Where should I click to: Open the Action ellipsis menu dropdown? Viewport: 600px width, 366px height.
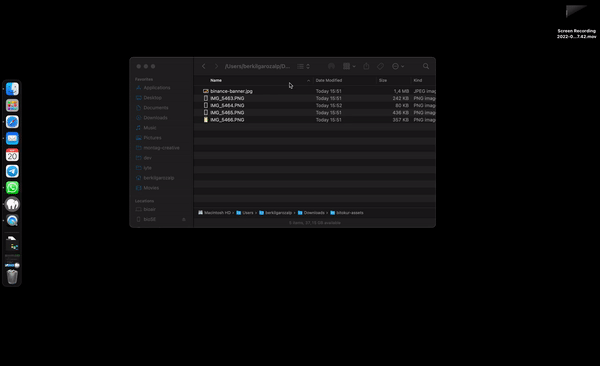398,66
